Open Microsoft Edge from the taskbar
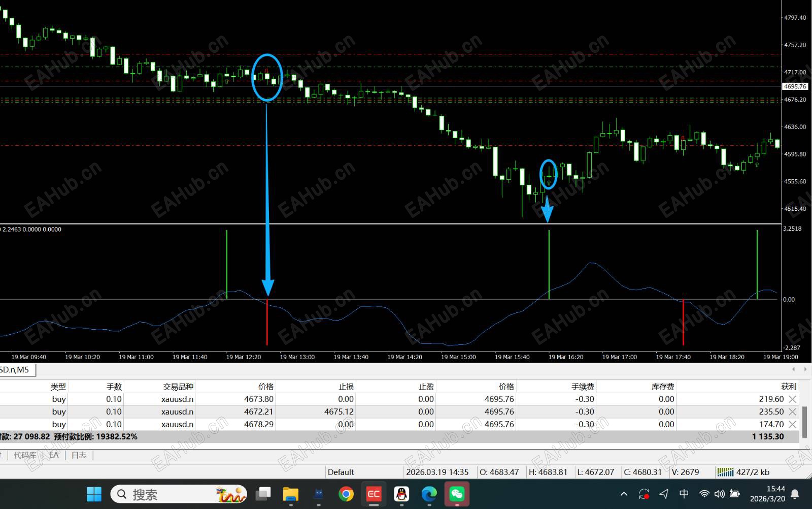Viewport: 812px width, 509px height. pyautogui.click(x=429, y=494)
